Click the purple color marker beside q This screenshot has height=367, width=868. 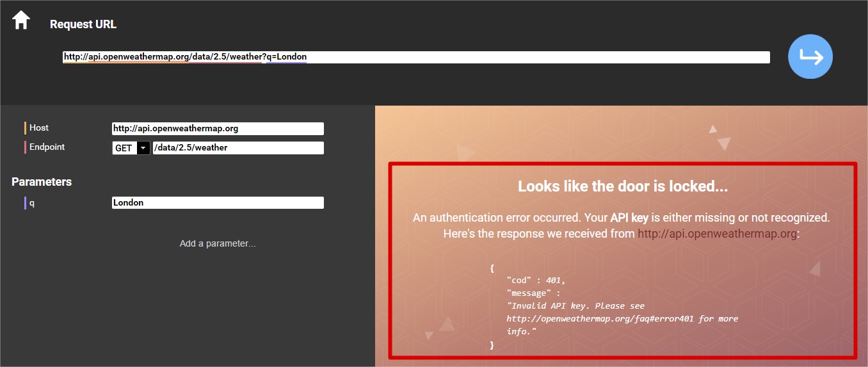pos(26,203)
